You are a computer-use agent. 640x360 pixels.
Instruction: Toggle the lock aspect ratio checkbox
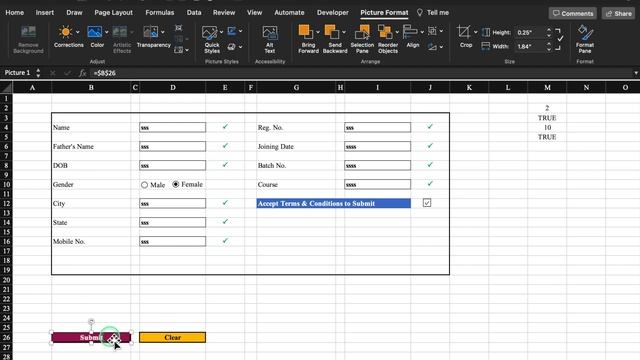[x=560, y=38]
